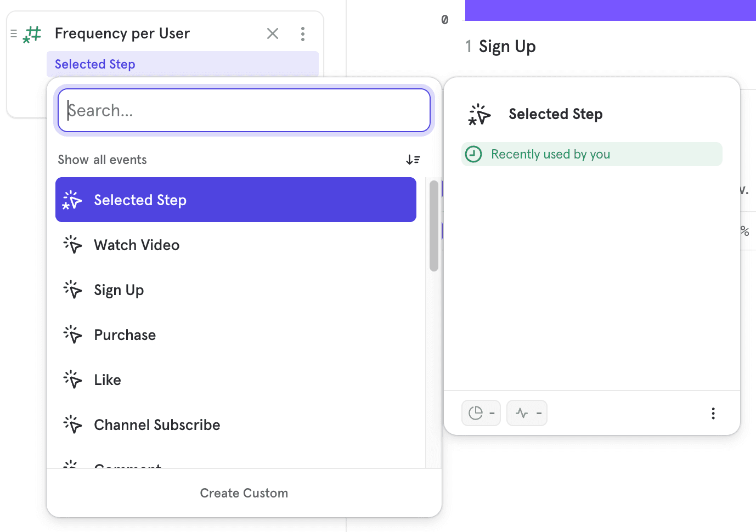Image resolution: width=756 pixels, height=532 pixels.
Task: Select the line chart visualization icon
Action: (527, 413)
